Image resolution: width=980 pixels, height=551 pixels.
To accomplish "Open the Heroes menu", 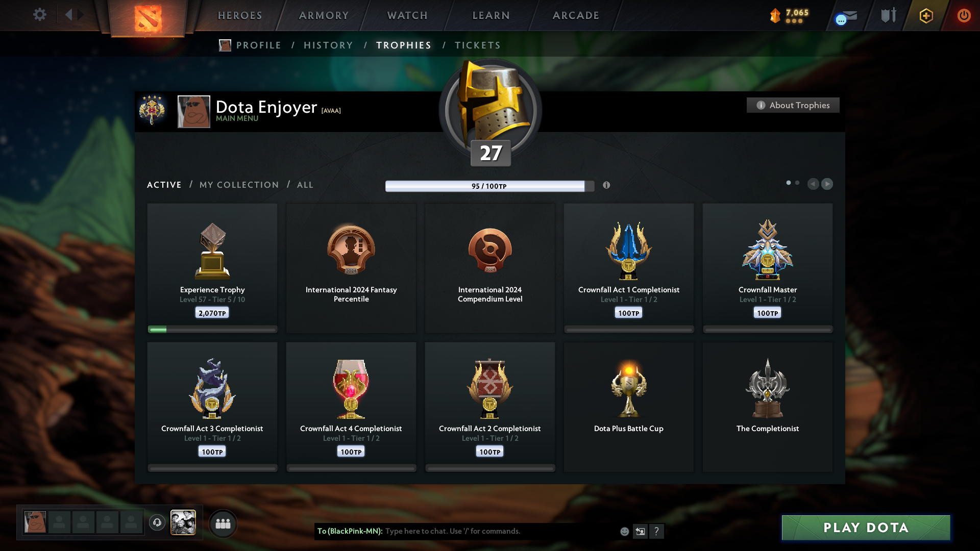I will (x=240, y=15).
